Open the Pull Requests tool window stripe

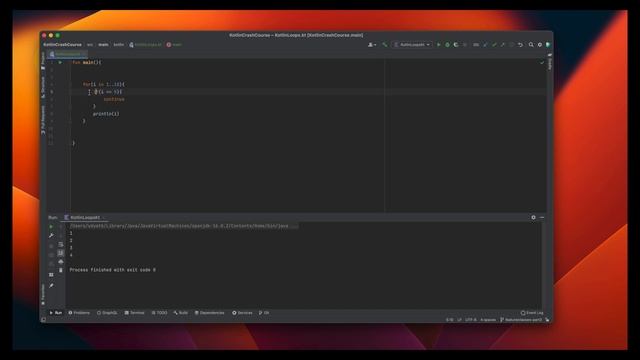click(x=43, y=120)
